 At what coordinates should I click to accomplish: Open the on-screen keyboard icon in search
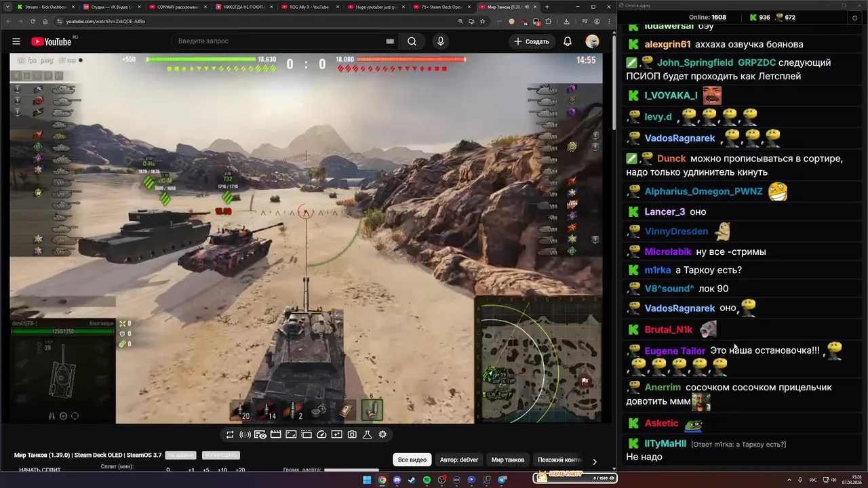(390, 41)
